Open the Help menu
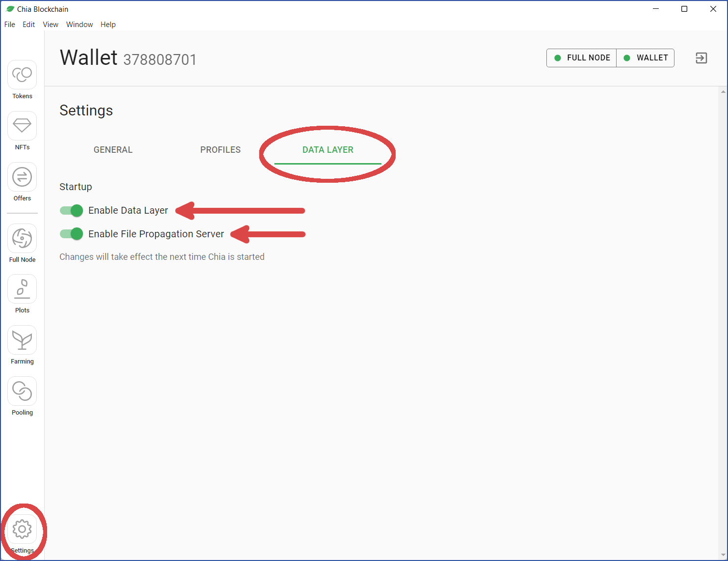 click(108, 25)
